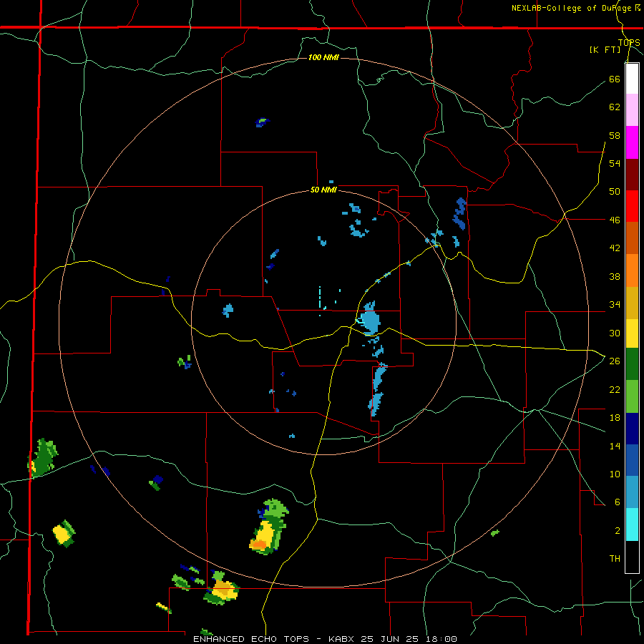Click the legend value "66"

(x=615, y=79)
